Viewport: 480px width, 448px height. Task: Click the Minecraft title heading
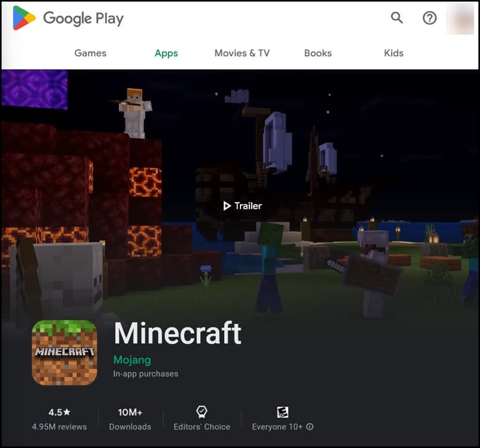click(178, 333)
